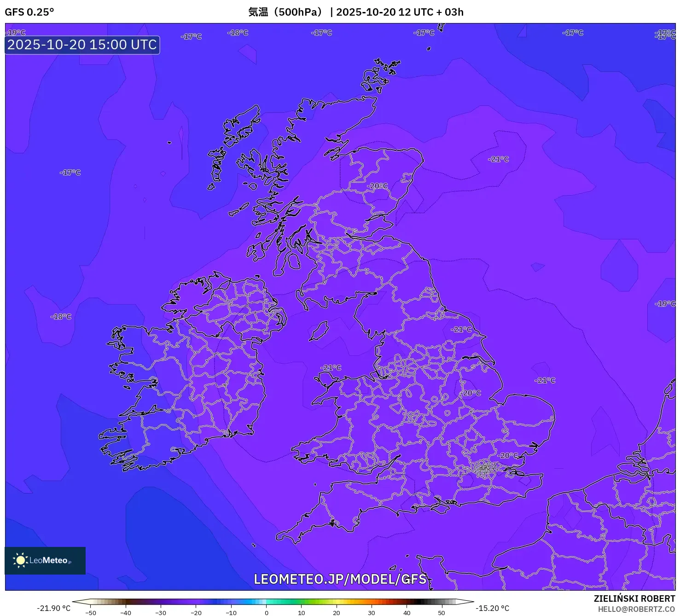Image resolution: width=680 pixels, height=616 pixels.
Task: Click the -18°C label west of Ireland
Action: pos(61,317)
